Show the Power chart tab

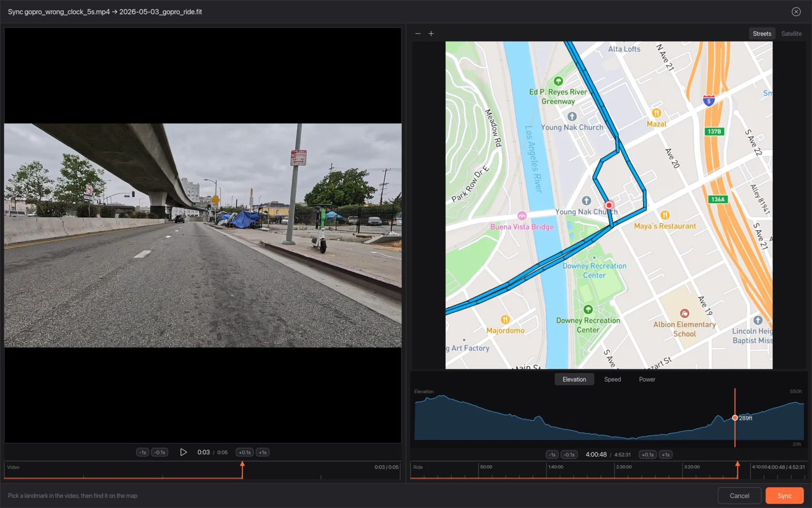coord(647,379)
